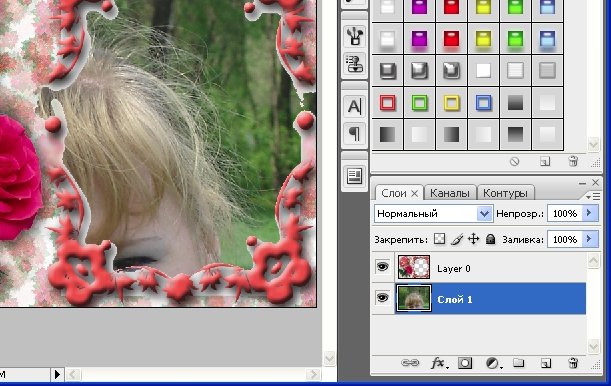
Task: Select the red outline style swatch
Action: (387, 103)
